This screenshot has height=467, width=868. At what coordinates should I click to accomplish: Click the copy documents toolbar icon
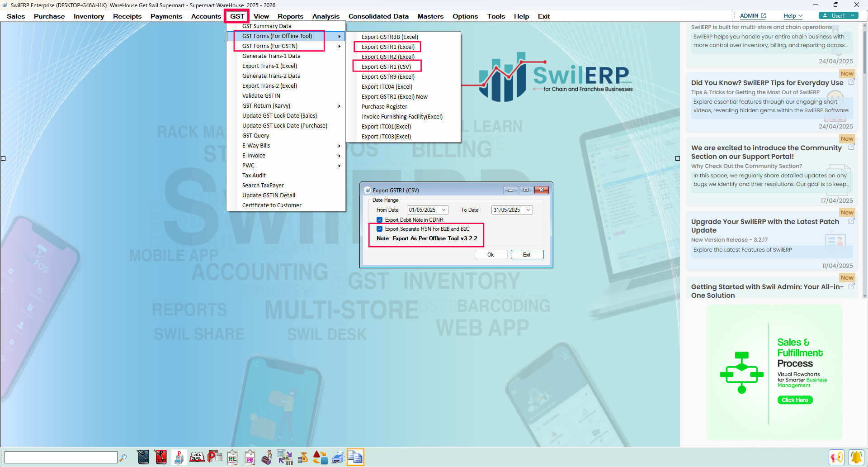pyautogui.click(x=355, y=457)
